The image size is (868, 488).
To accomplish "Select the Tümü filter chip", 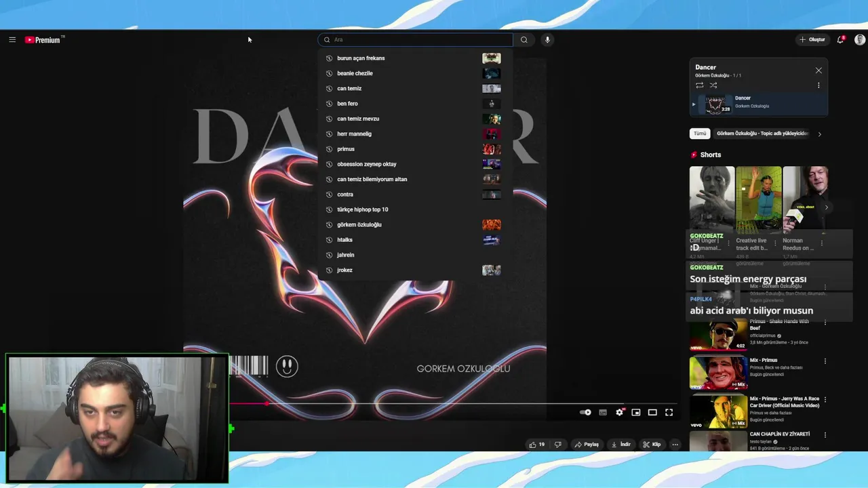I will [699, 134].
